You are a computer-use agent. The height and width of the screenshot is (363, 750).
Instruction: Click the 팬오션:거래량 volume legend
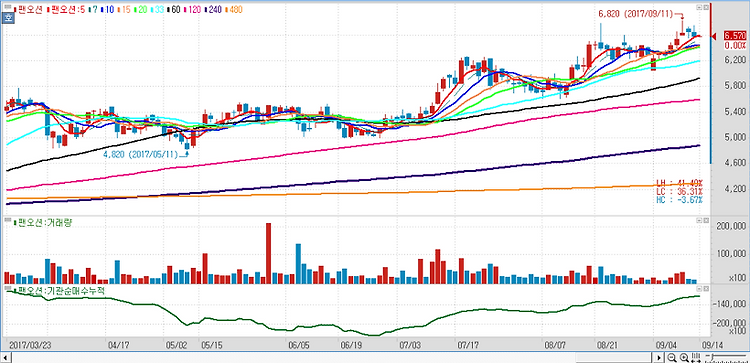pos(43,222)
